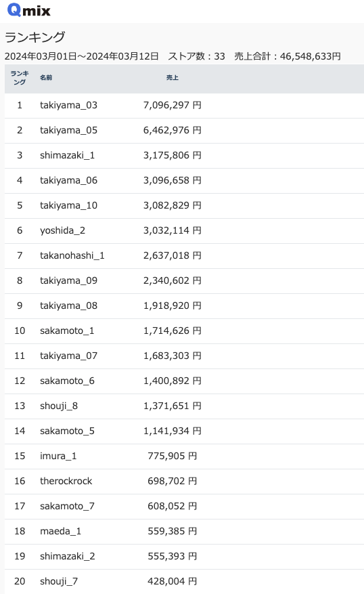364x594 pixels.
Task: Click takanohashi_1 store name
Action: pyautogui.click(x=72, y=255)
